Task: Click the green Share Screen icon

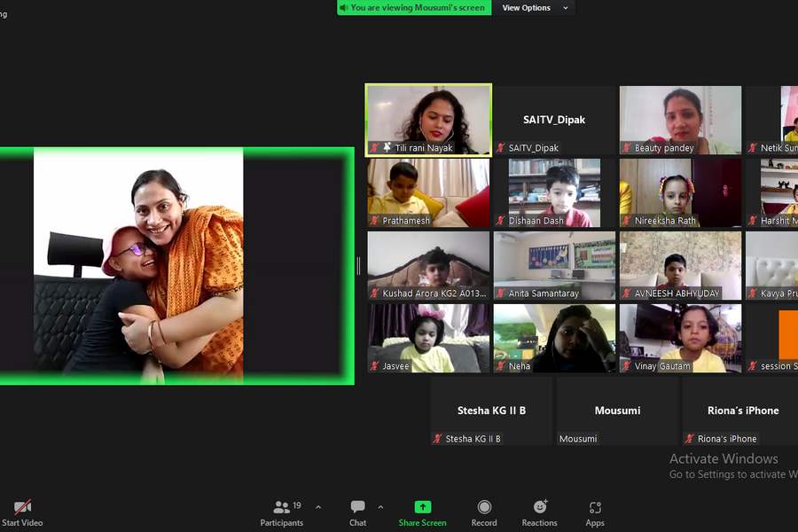Action: [422, 507]
